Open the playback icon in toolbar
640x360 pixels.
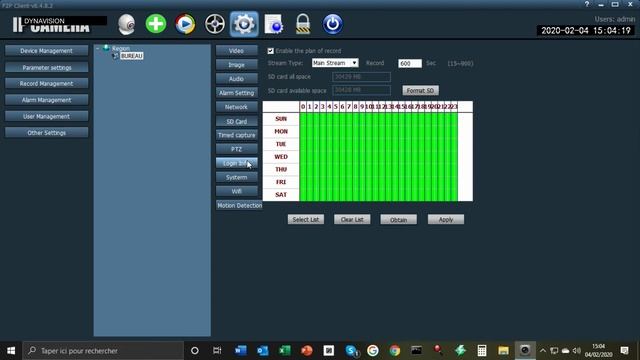pyautogui.click(x=185, y=24)
